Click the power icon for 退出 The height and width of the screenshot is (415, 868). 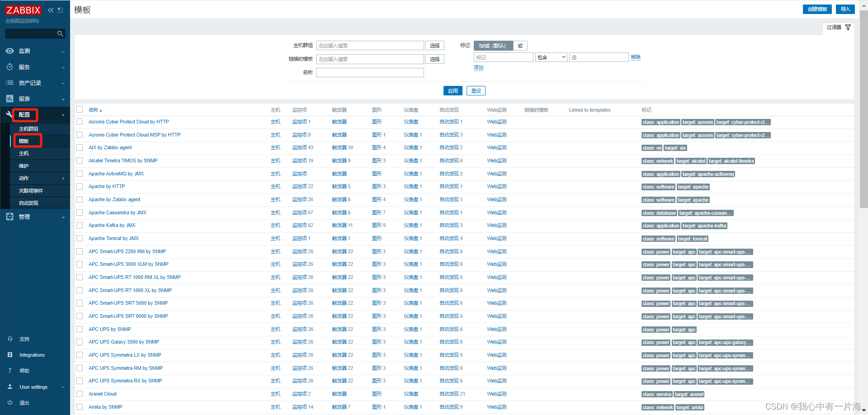[10, 403]
